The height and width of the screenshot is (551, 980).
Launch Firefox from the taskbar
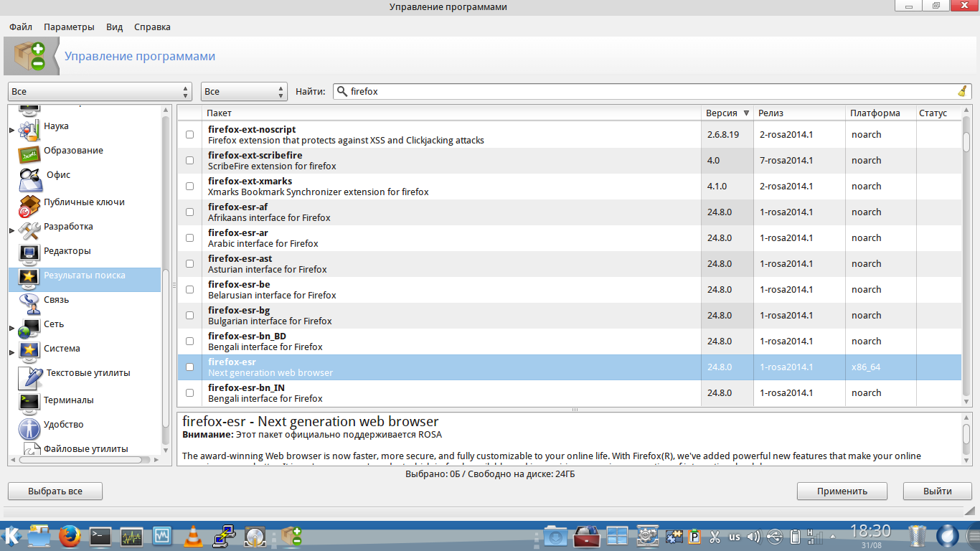[x=70, y=536]
